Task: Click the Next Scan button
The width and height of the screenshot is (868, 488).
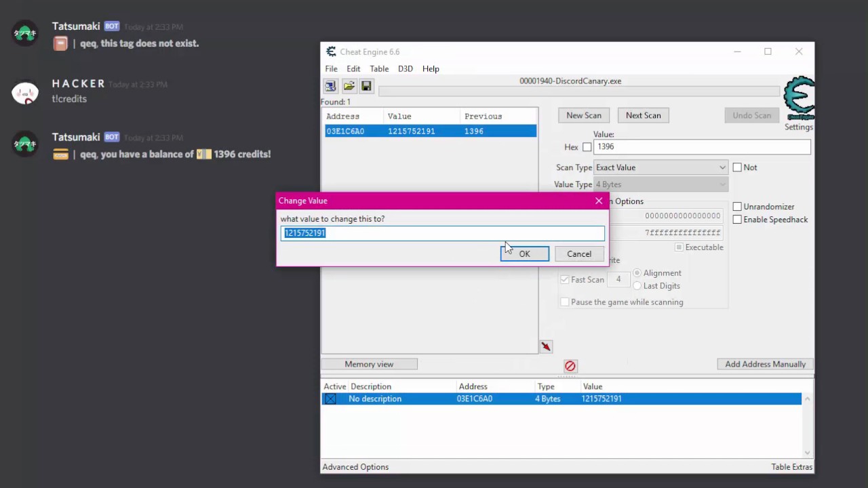Action: coord(644,115)
